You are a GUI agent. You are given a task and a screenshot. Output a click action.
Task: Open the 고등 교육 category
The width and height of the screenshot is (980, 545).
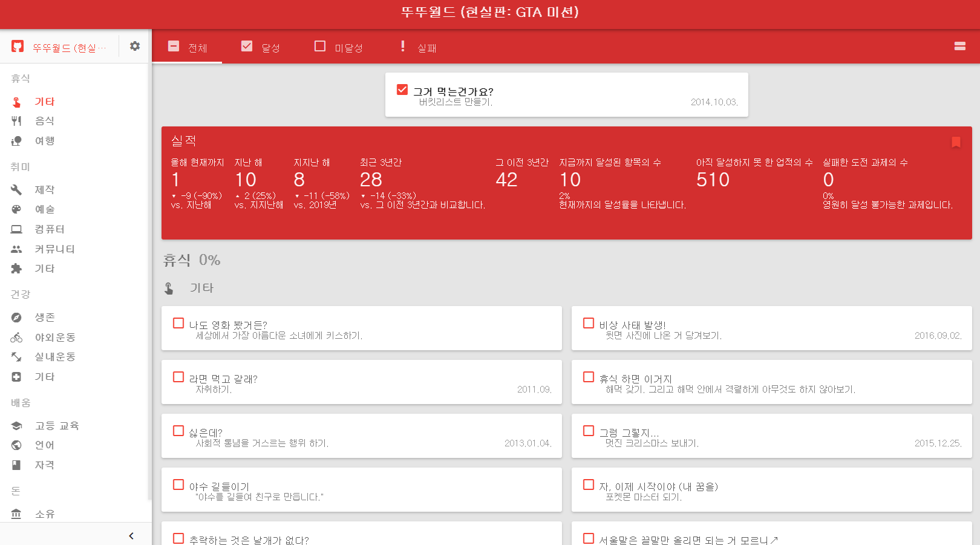click(57, 426)
